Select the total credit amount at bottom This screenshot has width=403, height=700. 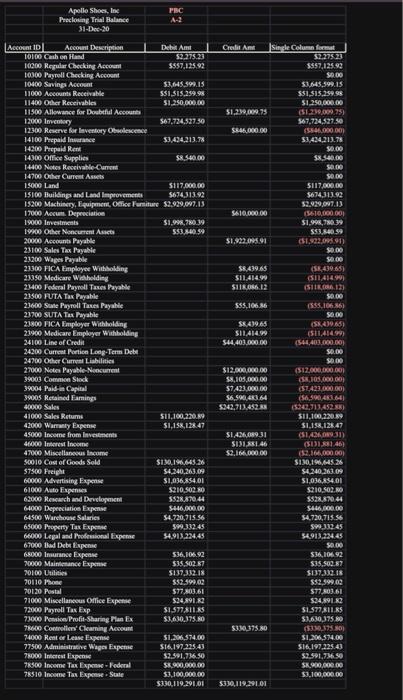click(x=243, y=683)
